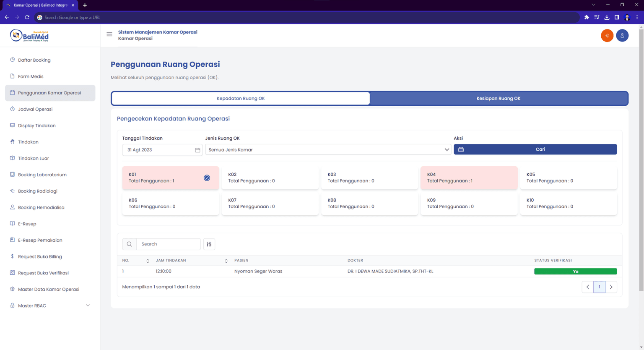Toggle the orange light theme button

[x=607, y=36]
